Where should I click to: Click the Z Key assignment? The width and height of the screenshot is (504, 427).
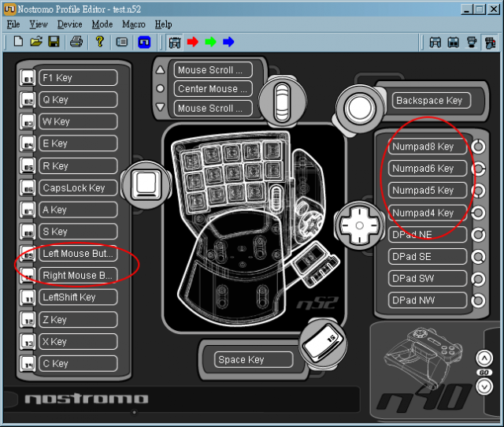coord(78,320)
